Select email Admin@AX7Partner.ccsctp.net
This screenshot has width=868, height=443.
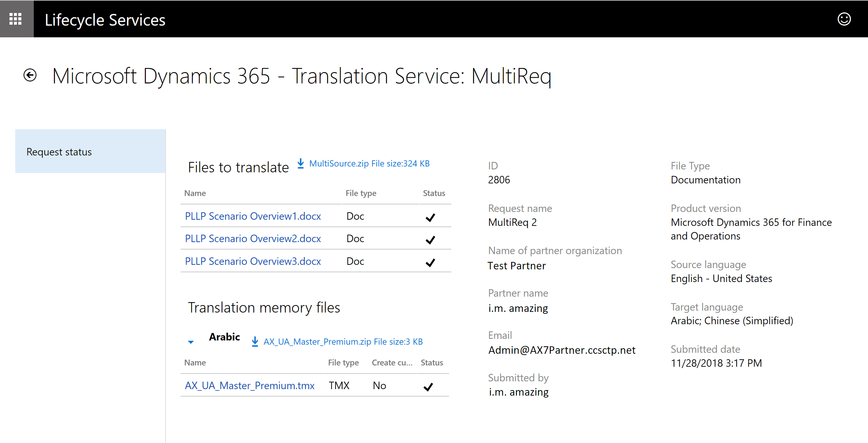(x=562, y=350)
